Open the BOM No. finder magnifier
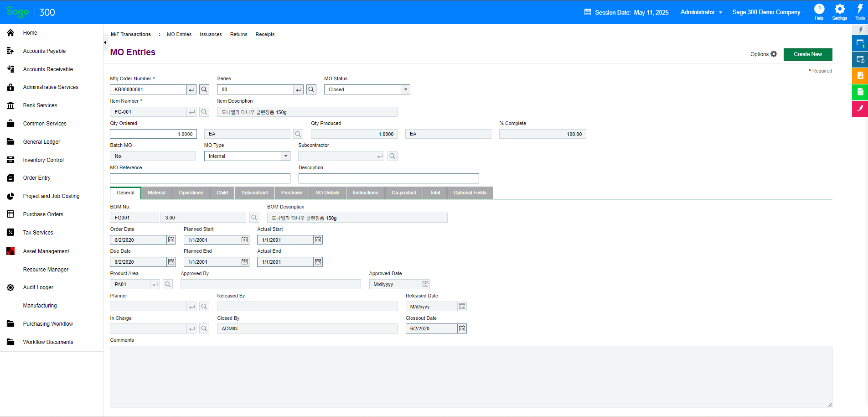This screenshot has height=417, width=868. point(254,218)
